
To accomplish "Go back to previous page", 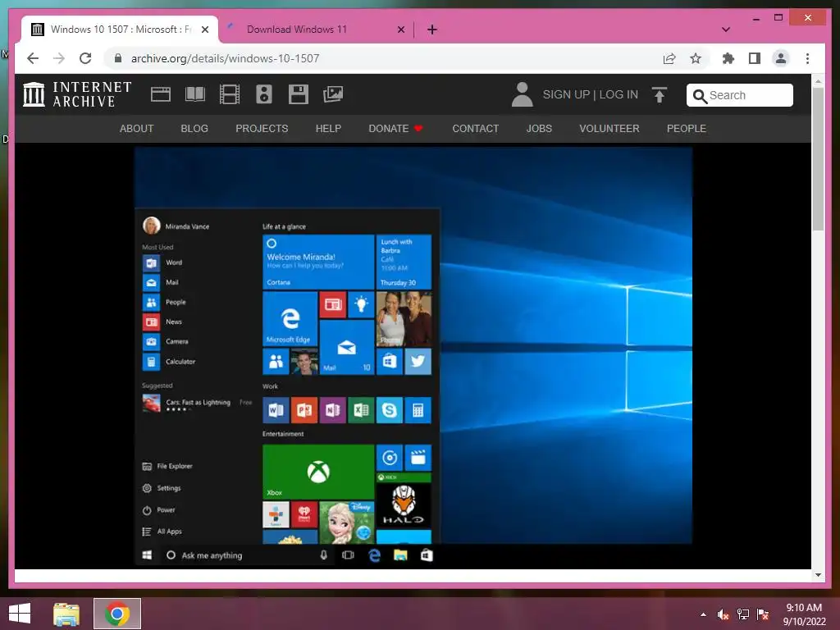I will tap(33, 58).
